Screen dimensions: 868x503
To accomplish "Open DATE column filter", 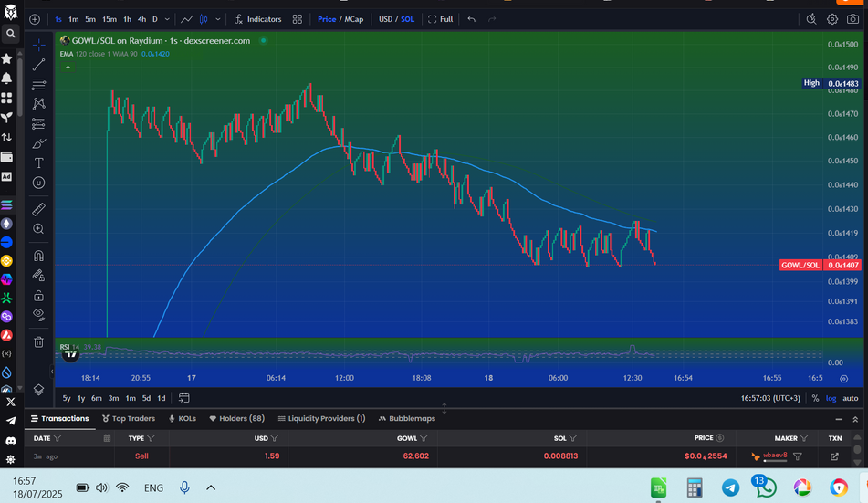I will 58,438.
